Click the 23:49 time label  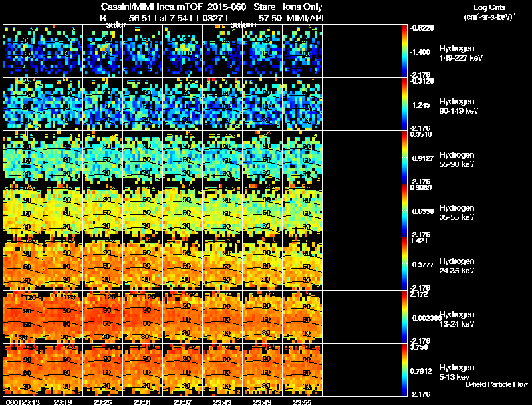262,402
